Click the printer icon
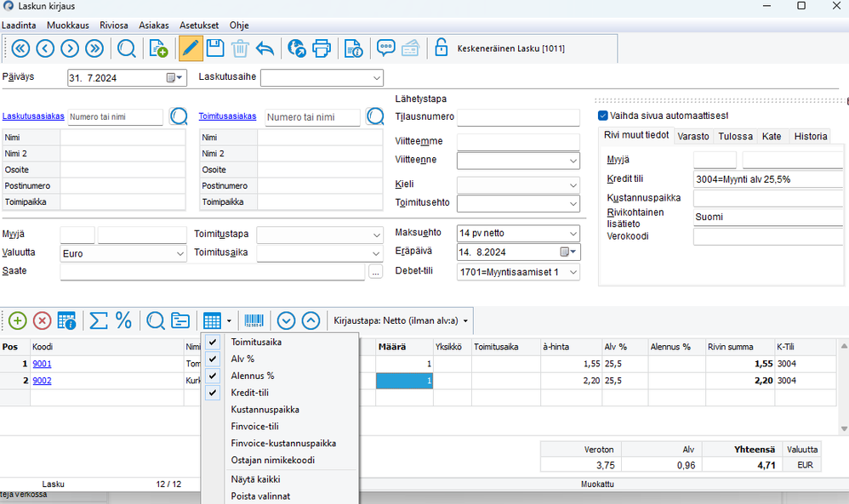The image size is (849, 504). [322, 48]
